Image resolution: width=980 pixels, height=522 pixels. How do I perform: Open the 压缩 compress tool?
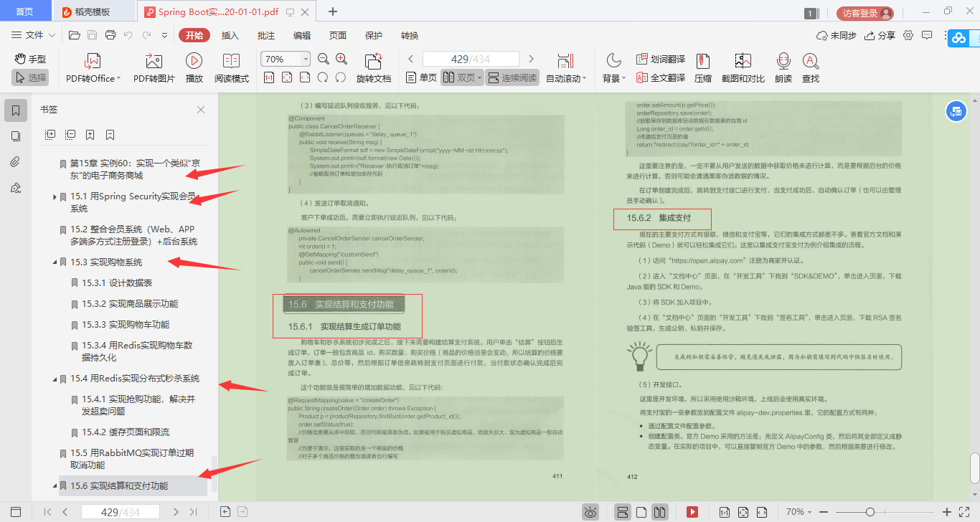[703, 69]
